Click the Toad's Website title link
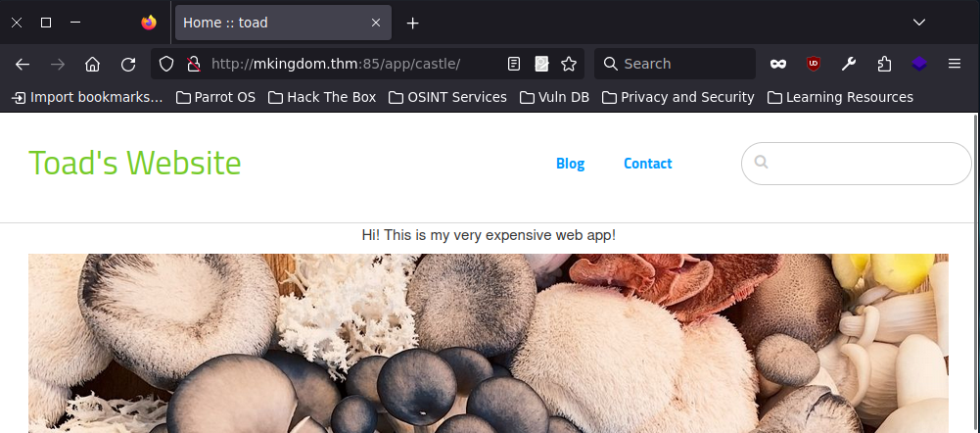 135,164
